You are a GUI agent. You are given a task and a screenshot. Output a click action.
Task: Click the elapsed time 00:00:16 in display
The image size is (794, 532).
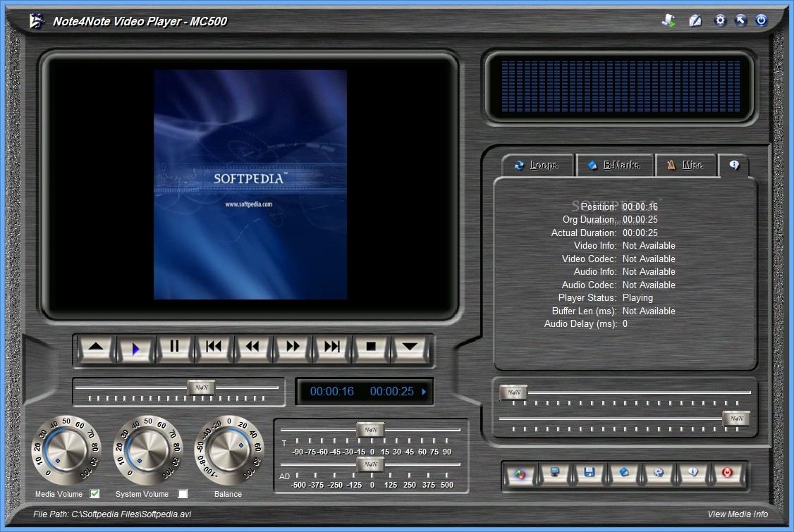pos(331,391)
